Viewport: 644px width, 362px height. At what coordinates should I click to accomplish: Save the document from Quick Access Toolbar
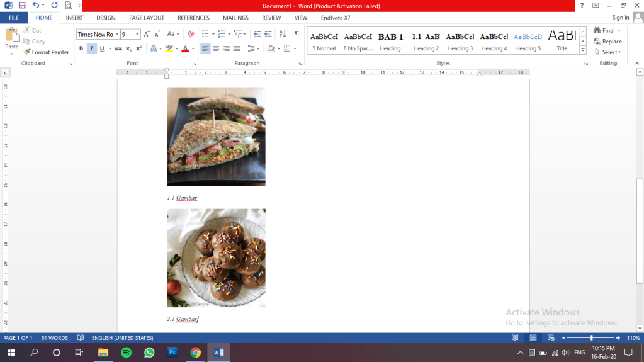21,5
